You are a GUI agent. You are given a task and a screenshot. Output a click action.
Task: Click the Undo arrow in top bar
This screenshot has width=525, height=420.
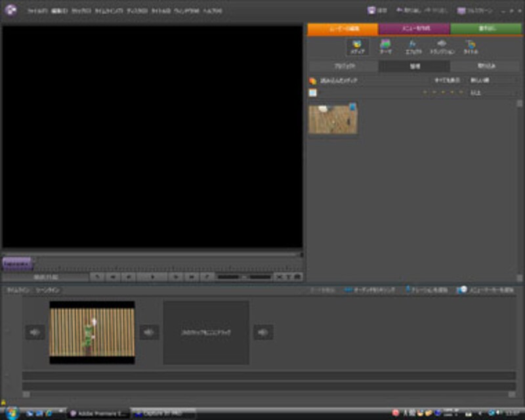tap(400, 11)
